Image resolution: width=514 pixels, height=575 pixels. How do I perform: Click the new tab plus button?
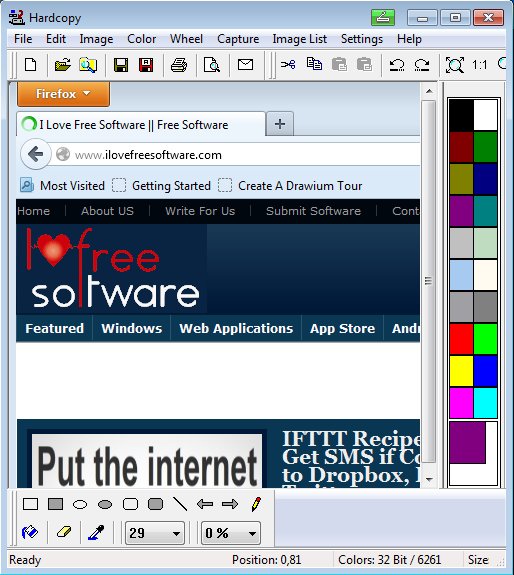coord(280,124)
